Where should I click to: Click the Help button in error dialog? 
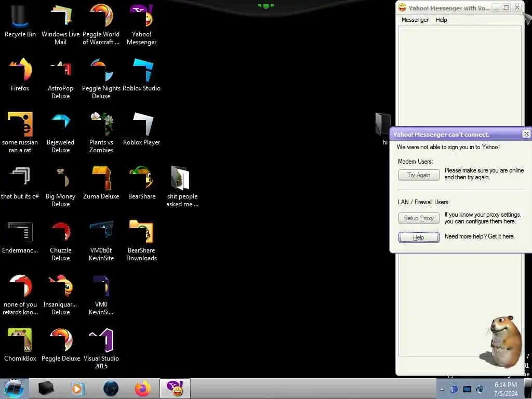[x=419, y=237]
